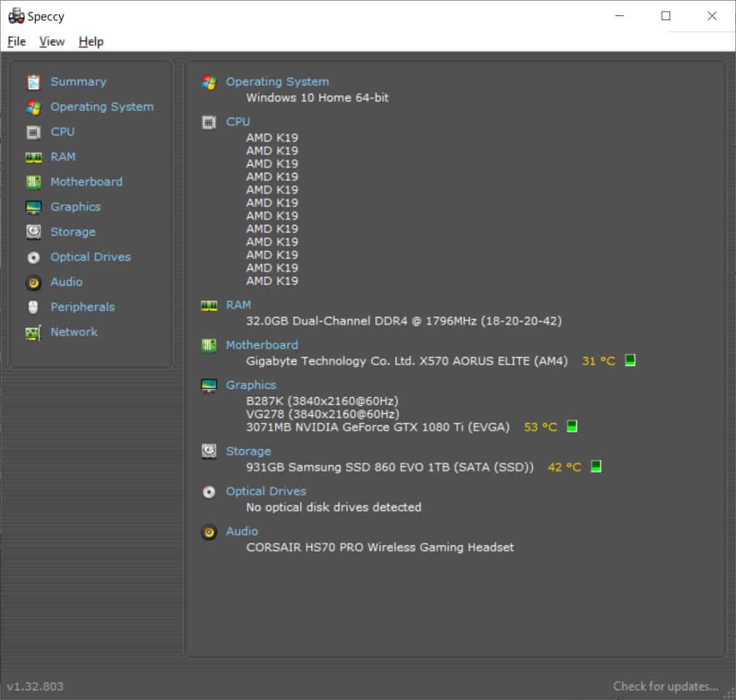Select Motherboard in the sidebar
Image resolution: width=736 pixels, height=700 pixels.
point(86,182)
